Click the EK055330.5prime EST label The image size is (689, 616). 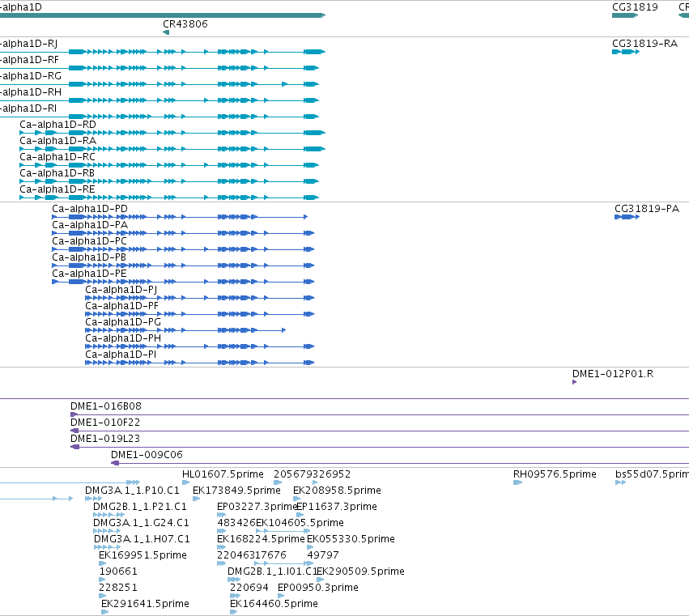351,540
